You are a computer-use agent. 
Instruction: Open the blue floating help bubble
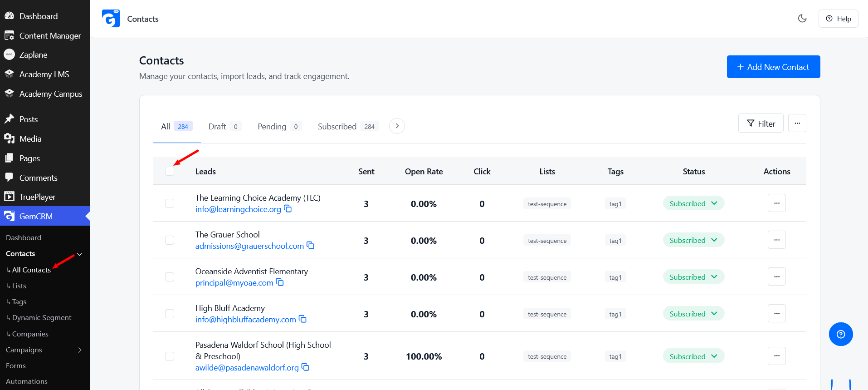pyautogui.click(x=841, y=334)
